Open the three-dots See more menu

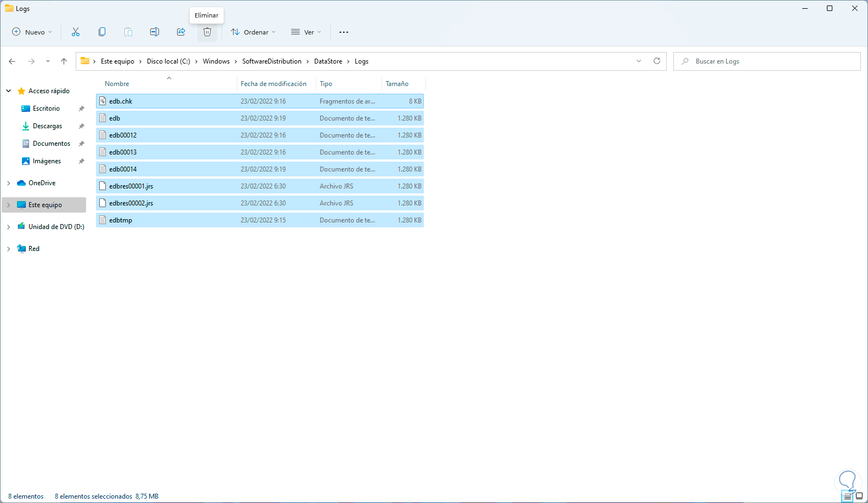tap(344, 32)
